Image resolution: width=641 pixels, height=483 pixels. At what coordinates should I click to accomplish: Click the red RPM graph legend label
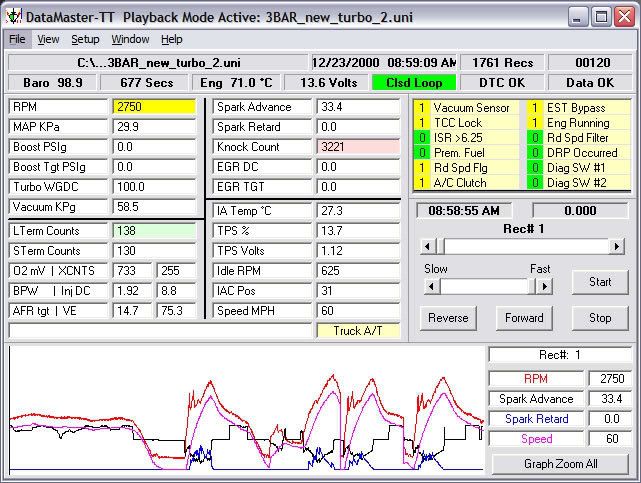(x=536, y=379)
